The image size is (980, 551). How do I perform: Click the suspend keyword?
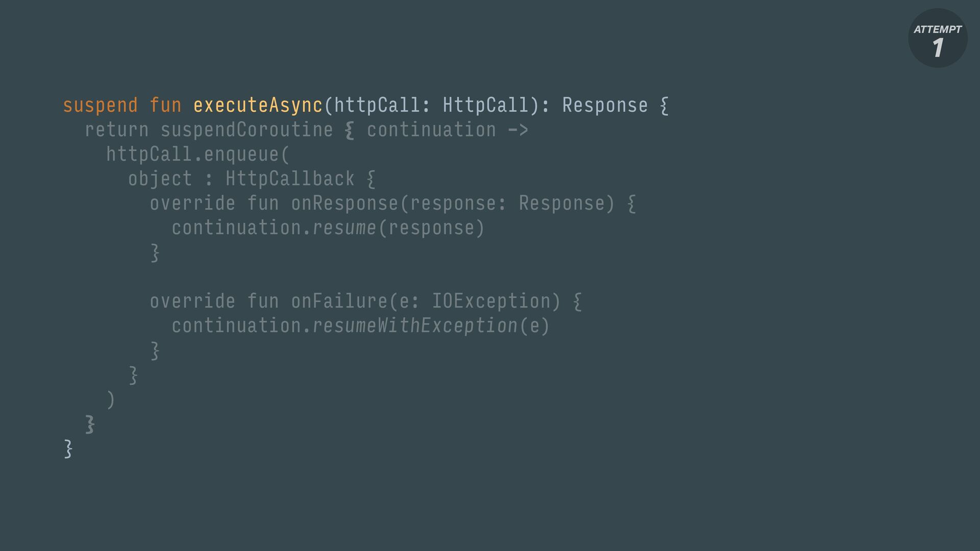coord(100,106)
